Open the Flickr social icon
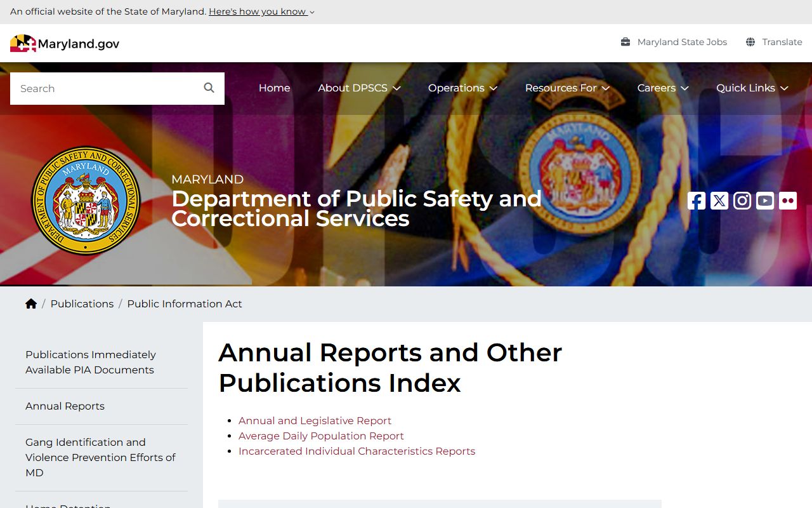Image resolution: width=812 pixels, height=508 pixels. point(788,201)
